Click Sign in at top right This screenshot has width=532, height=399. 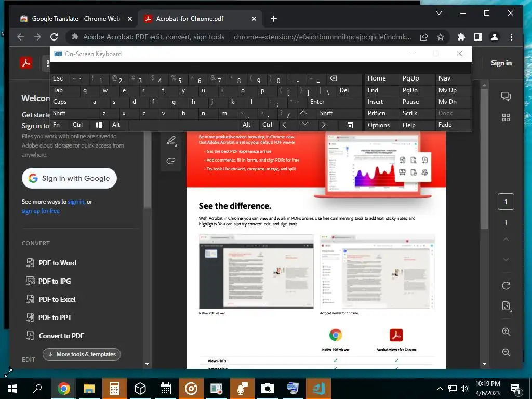[x=501, y=63]
